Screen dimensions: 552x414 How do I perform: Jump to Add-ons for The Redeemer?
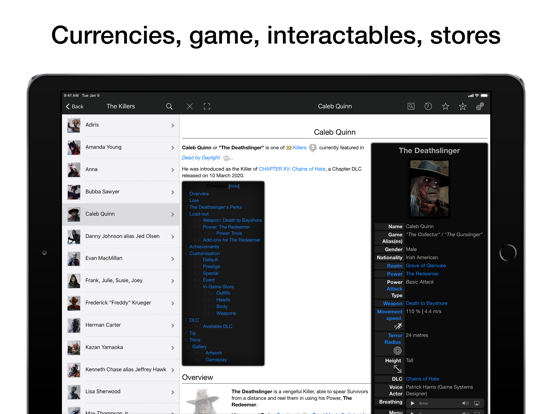(231, 240)
